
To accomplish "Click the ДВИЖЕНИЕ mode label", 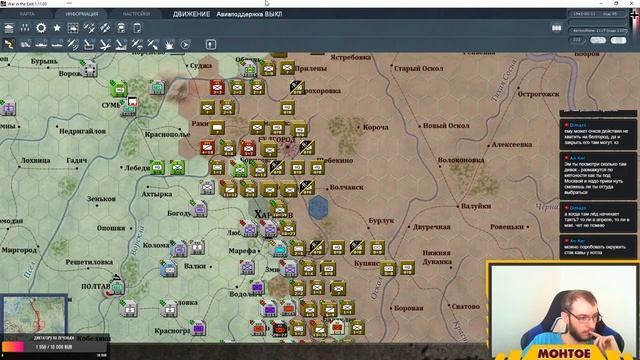I will [191, 14].
